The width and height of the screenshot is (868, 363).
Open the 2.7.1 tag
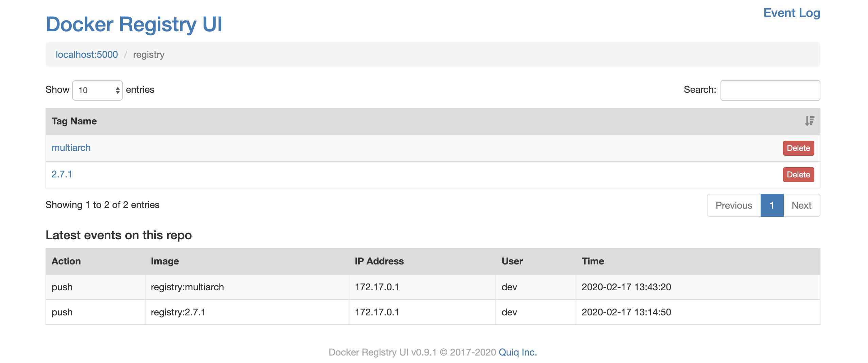(62, 174)
